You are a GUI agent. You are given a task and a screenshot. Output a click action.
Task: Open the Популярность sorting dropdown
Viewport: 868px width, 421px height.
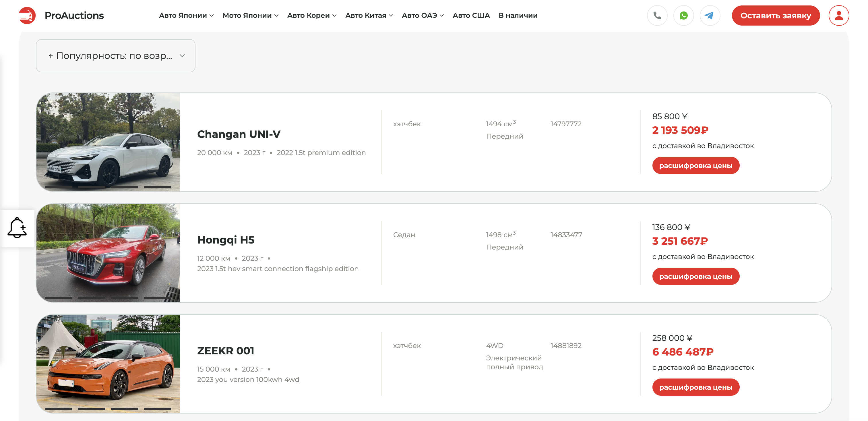click(x=116, y=56)
